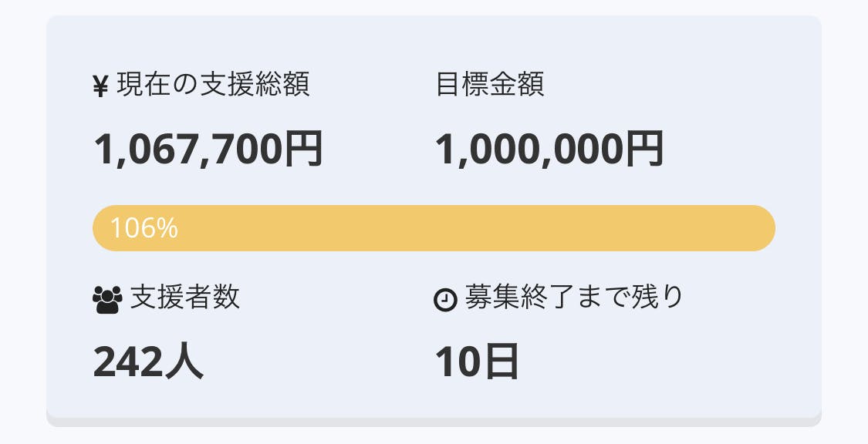Image resolution: width=868 pixels, height=444 pixels.
Task: Click the 円 character after 1,067,700
Action: [x=303, y=149]
